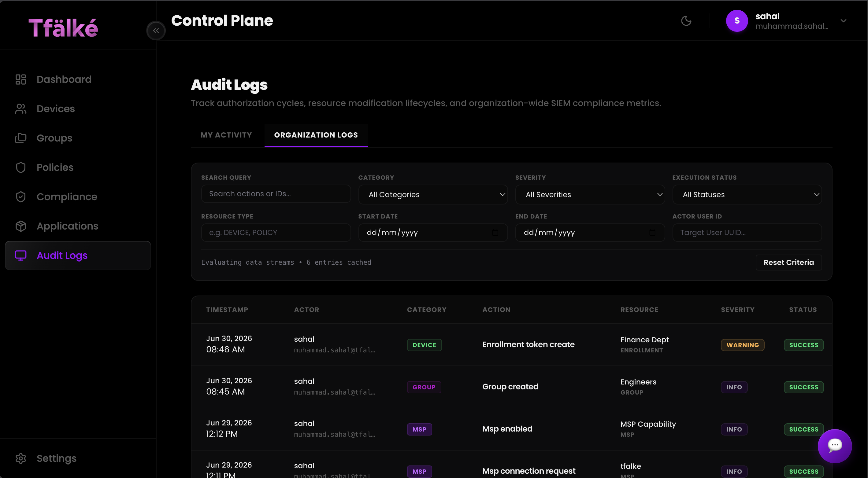Open the All Statuses dropdown
Image resolution: width=868 pixels, height=478 pixels.
(x=747, y=195)
